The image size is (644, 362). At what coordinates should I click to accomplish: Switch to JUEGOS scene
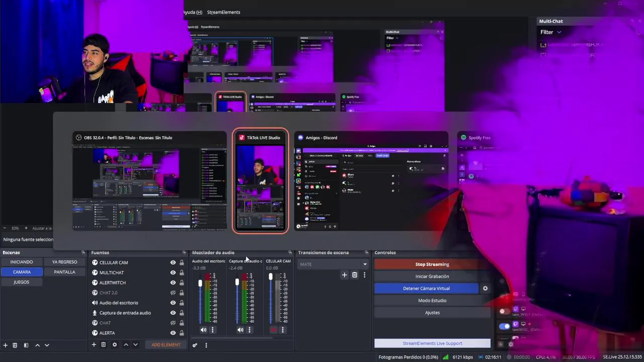click(x=22, y=282)
